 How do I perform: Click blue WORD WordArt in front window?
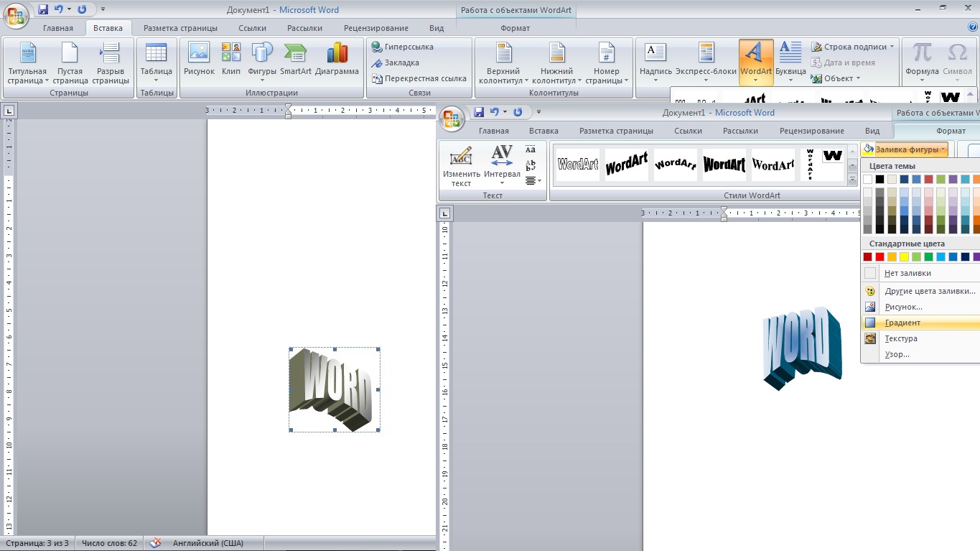tap(802, 348)
